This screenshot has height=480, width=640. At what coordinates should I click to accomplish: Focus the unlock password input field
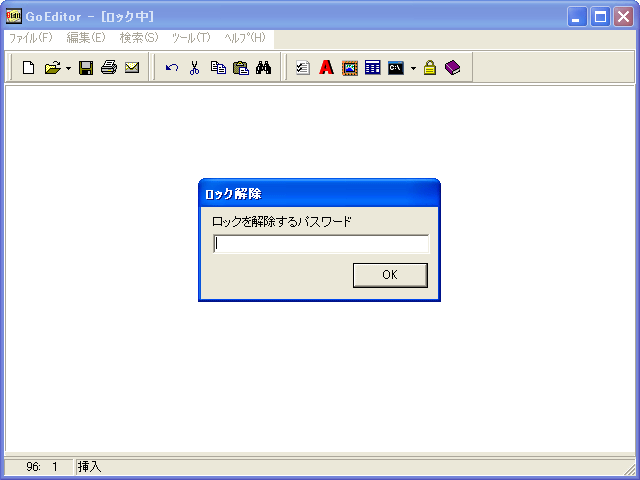click(x=321, y=244)
